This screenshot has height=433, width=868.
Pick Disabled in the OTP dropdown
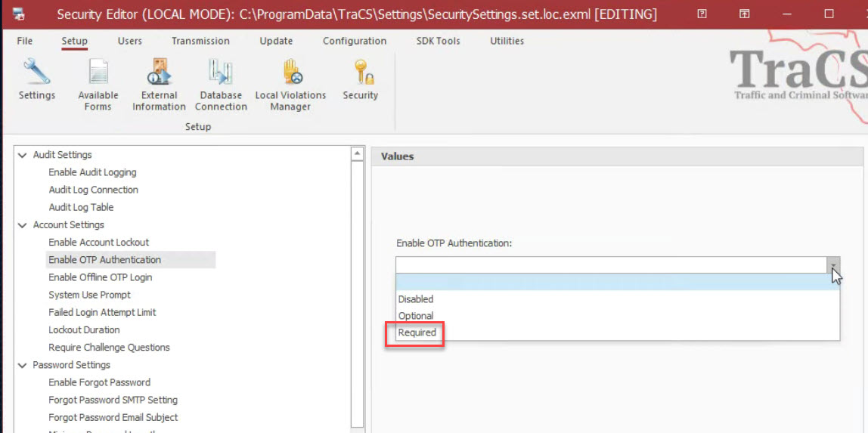pyautogui.click(x=416, y=299)
